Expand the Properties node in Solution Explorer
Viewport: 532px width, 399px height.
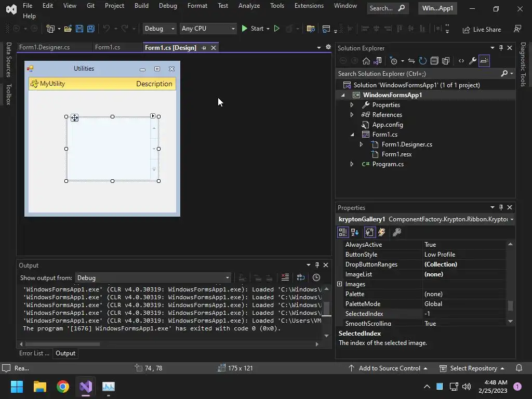point(352,105)
